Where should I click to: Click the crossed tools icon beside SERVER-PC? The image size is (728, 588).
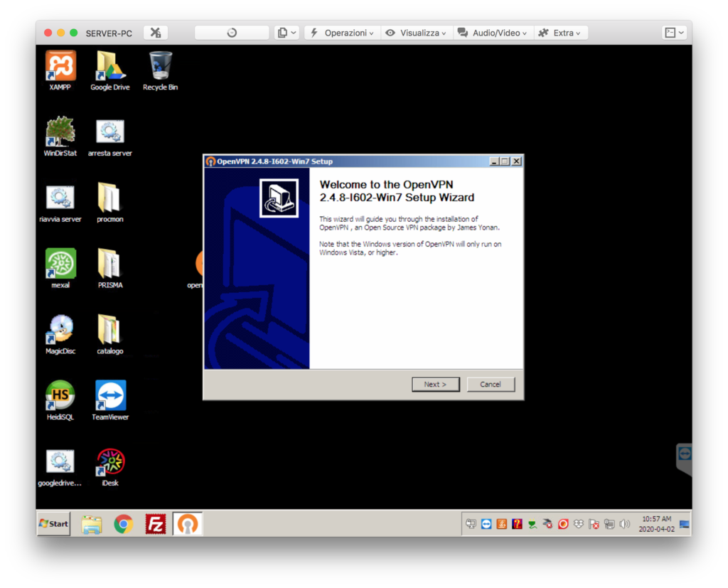click(x=156, y=33)
